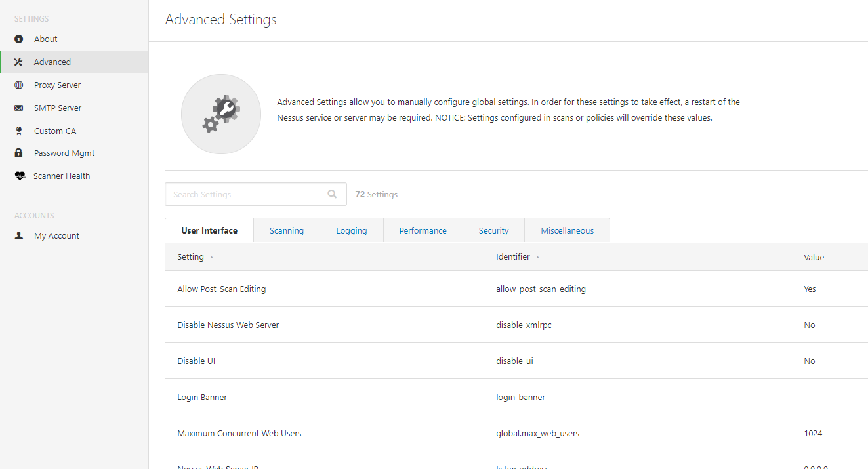Sort by the Identifier column arrow
The width and height of the screenshot is (868, 469).
[x=537, y=258]
